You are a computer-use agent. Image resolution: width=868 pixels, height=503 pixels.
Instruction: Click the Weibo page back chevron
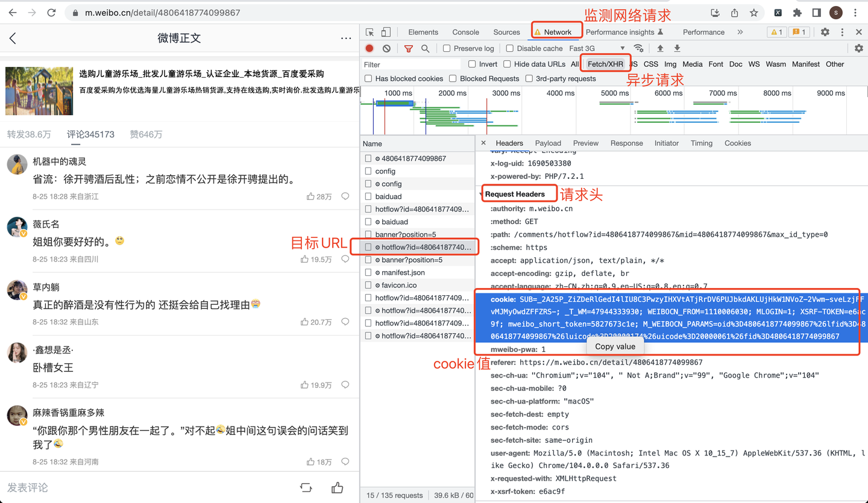click(13, 39)
